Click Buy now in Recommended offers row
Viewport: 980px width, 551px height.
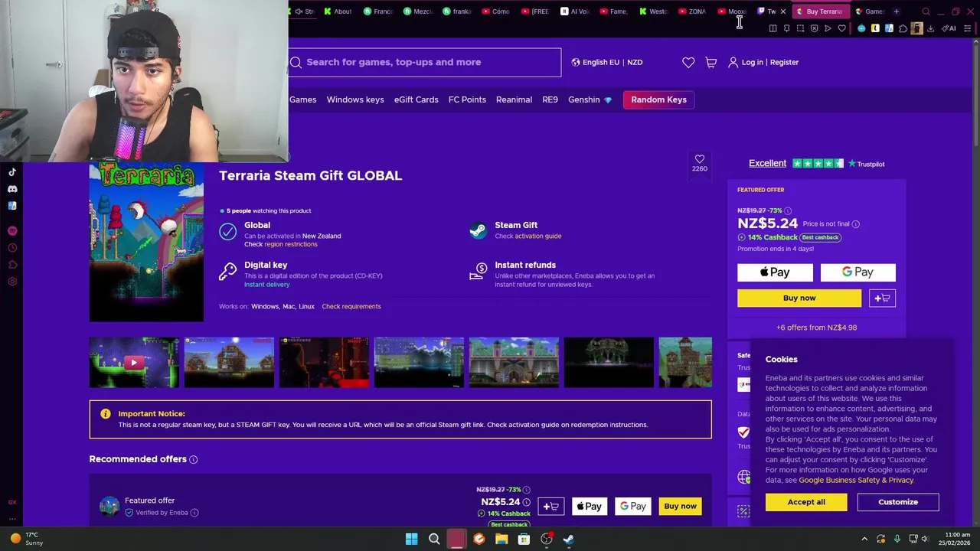point(680,506)
